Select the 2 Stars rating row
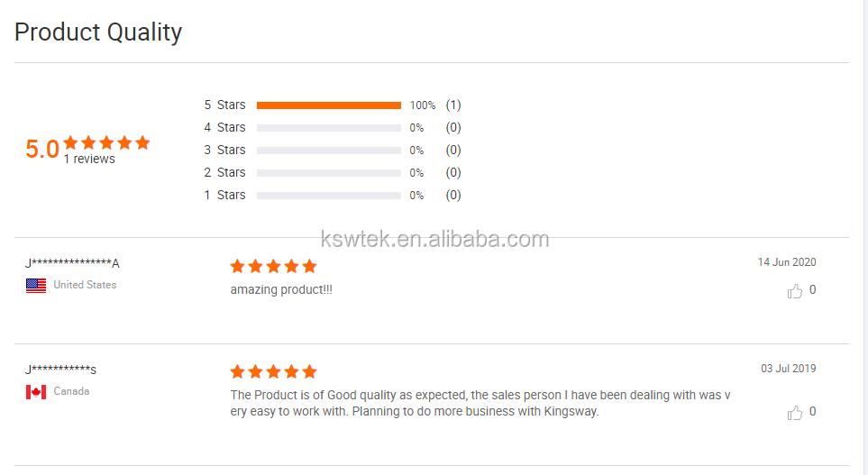 pyautogui.click(x=224, y=173)
